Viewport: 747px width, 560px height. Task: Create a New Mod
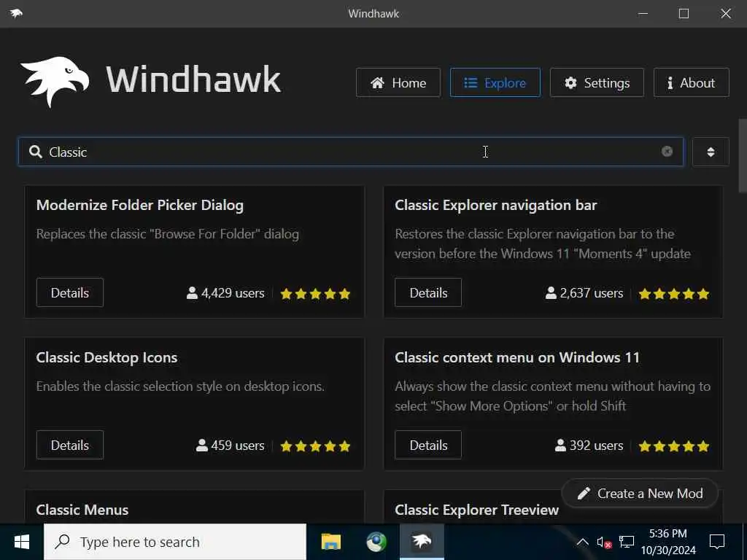tap(640, 494)
